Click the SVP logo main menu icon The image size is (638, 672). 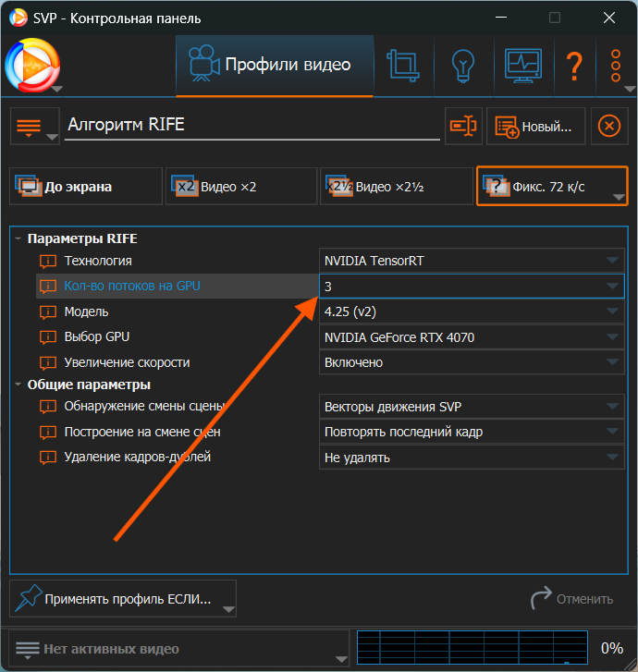tap(32, 66)
